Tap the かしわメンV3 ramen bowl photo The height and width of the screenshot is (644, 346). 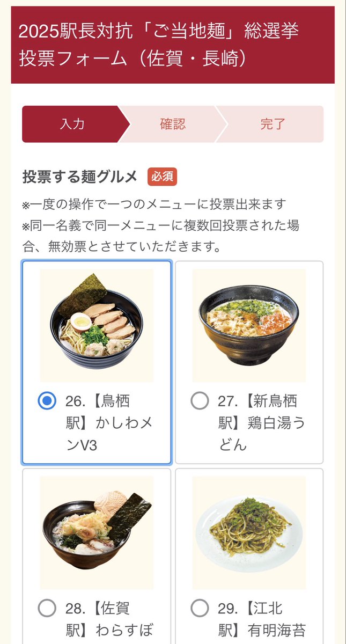pyautogui.click(x=97, y=325)
